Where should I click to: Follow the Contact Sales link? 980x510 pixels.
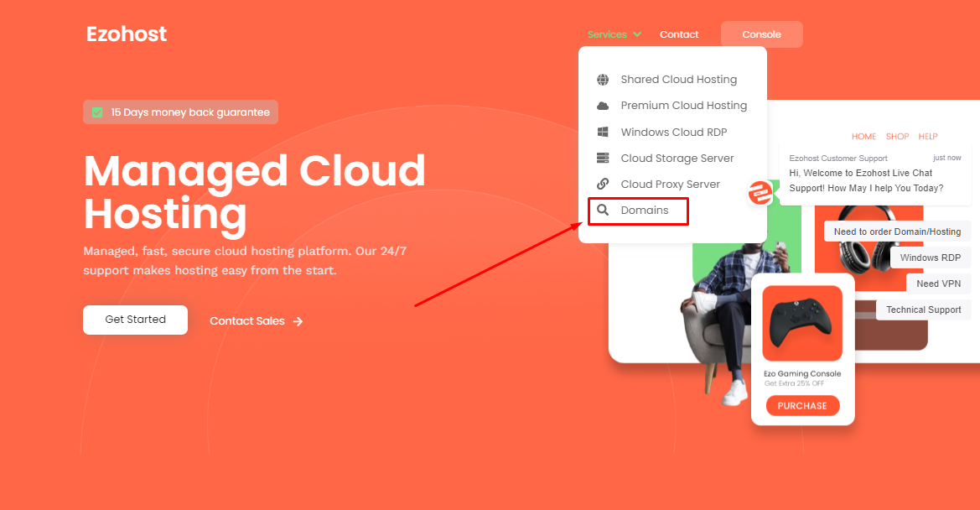click(x=246, y=321)
